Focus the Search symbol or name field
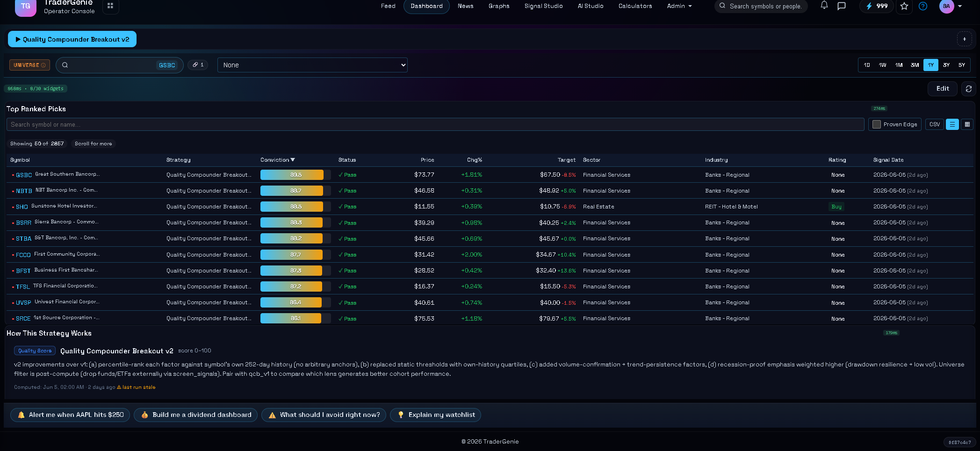 pos(435,124)
